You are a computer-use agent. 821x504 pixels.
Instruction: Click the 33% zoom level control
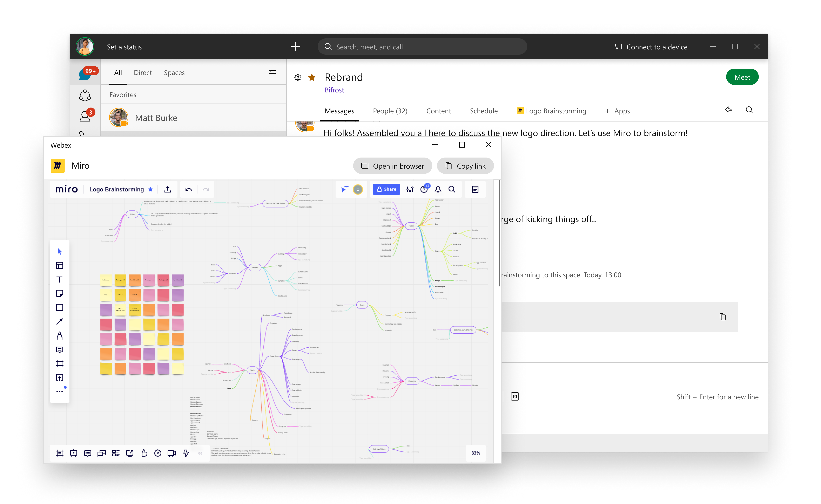click(475, 453)
